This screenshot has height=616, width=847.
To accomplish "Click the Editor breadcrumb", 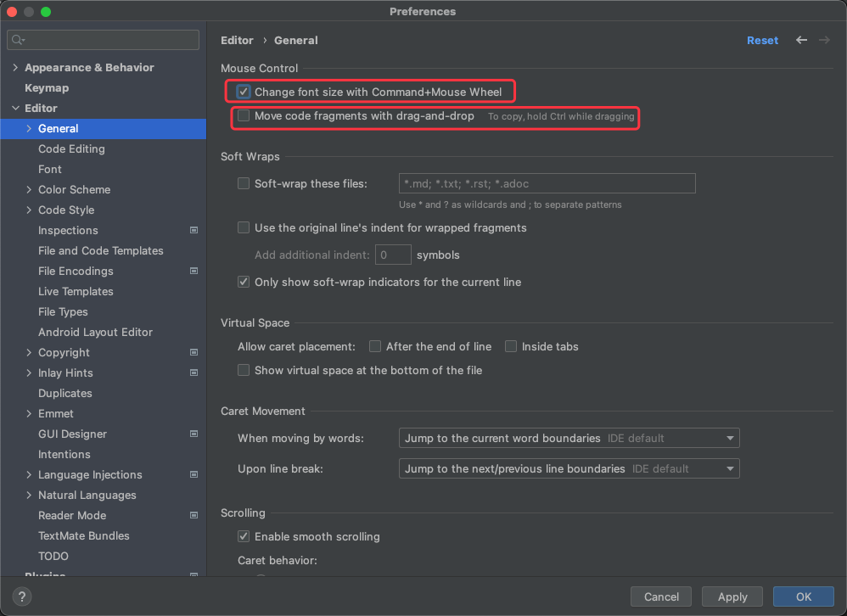I will [x=237, y=41].
